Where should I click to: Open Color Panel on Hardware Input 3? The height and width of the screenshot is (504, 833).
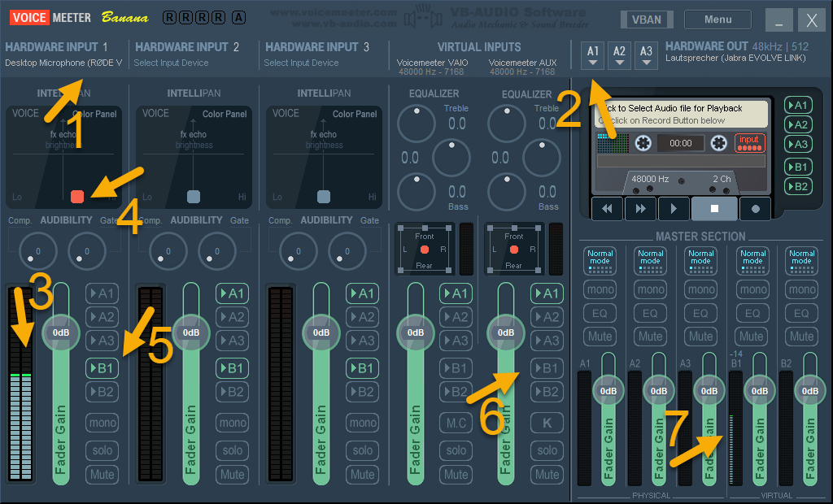pyautogui.click(x=355, y=114)
